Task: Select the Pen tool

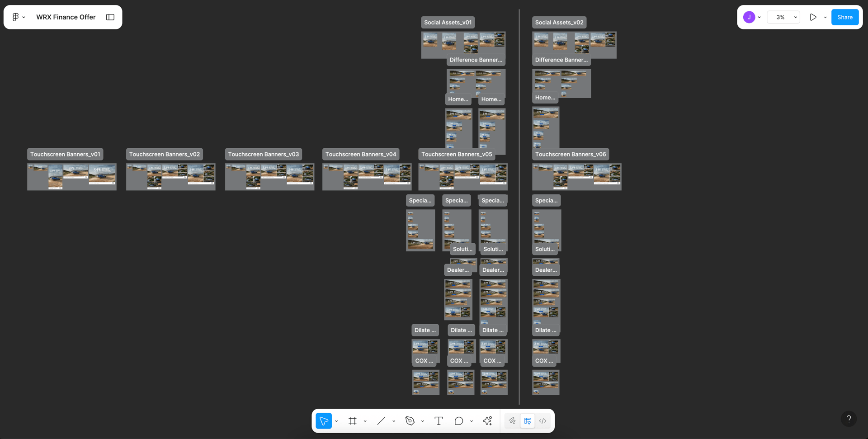Action: [410, 421]
